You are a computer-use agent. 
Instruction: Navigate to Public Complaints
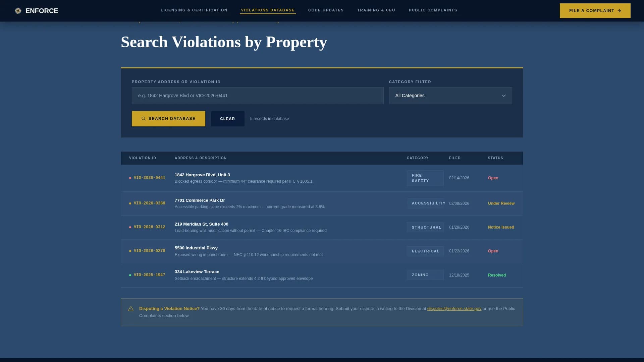(x=433, y=10)
